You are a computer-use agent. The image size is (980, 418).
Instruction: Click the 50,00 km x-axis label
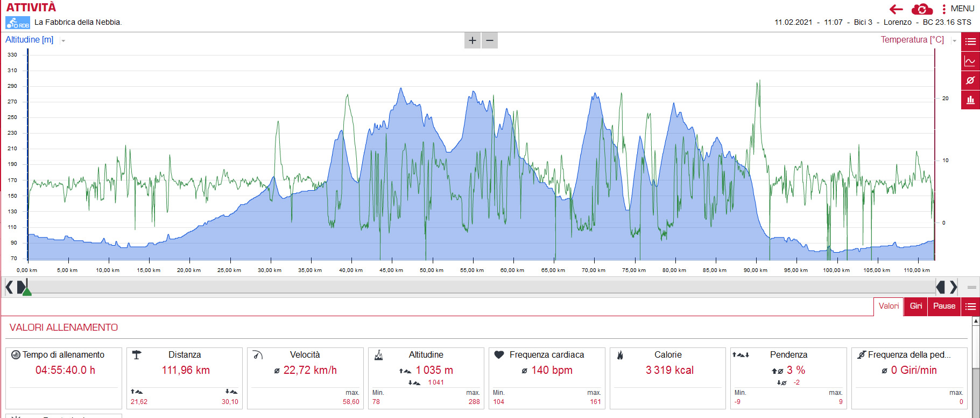(x=432, y=270)
